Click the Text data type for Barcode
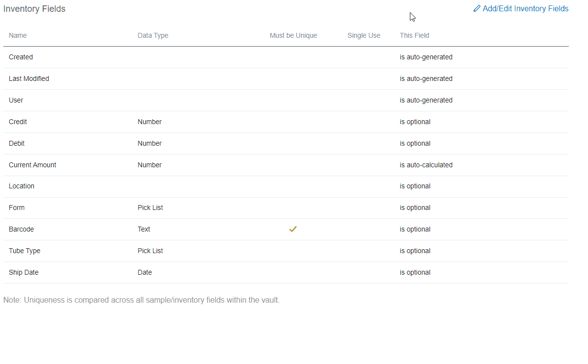This screenshot has height=364, width=588. point(144,230)
